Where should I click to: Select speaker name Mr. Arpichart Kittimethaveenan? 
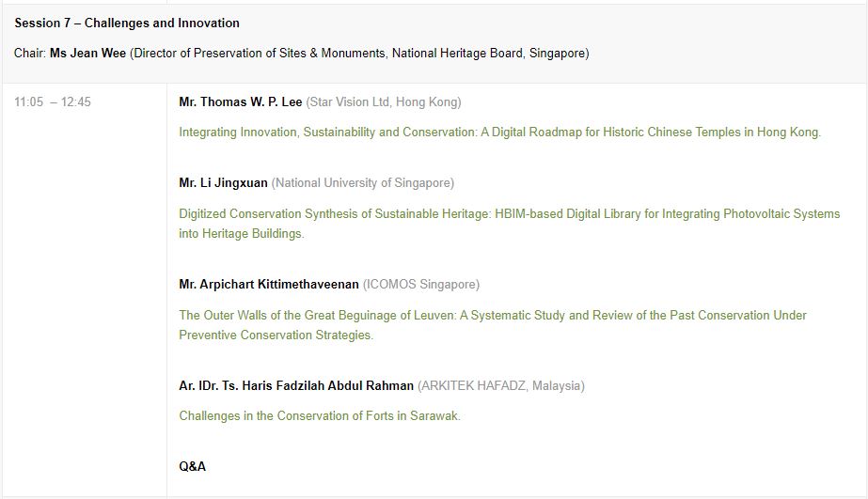tap(269, 285)
